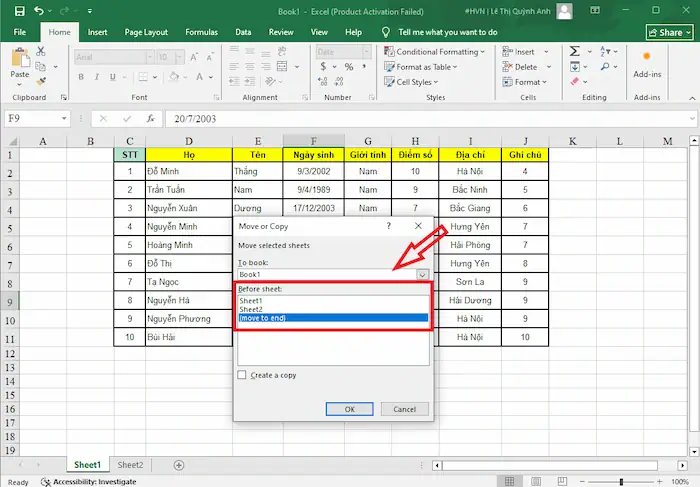The height and width of the screenshot is (487, 700).
Task: Switch to the Sheet2 worksheet tab
Action: click(130, 465)
